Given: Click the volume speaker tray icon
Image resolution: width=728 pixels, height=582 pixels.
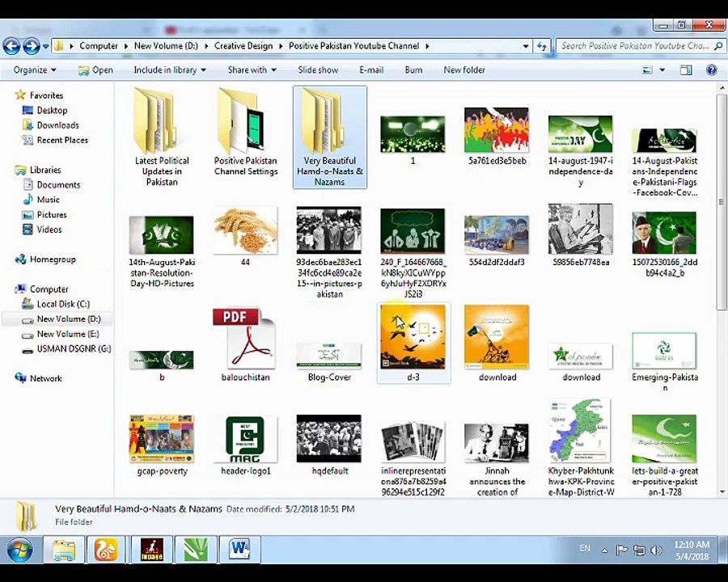Looking at the screenshot, I should pos(655,550).
